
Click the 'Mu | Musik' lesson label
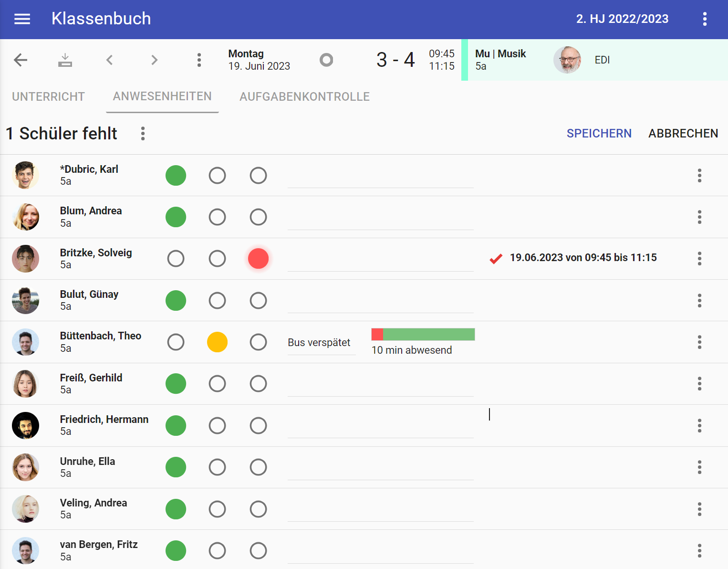coord(500,54)
